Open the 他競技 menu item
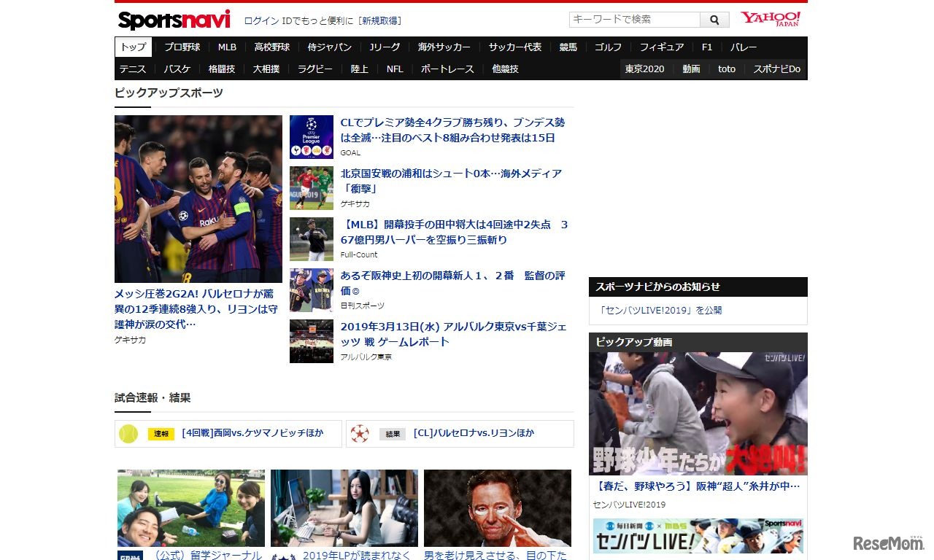Image resolution: width=934 pixels, height=560 pixels. (x=506, y=69)
